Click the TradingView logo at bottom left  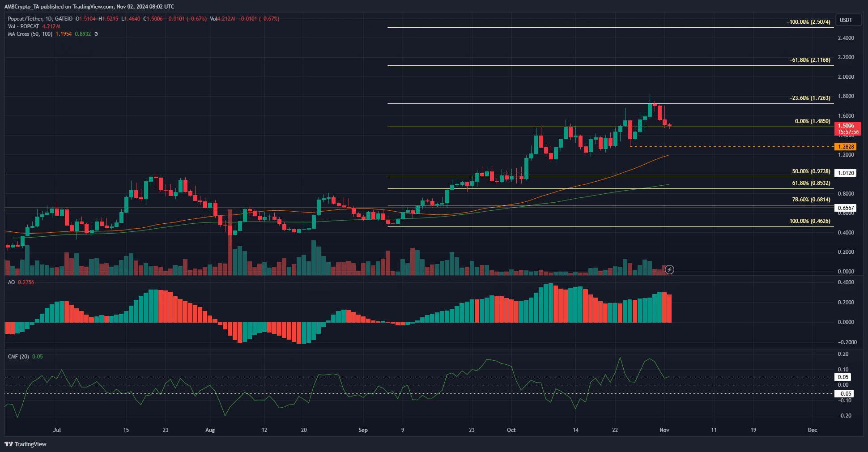pyautogui.click(x=26, y=444)
